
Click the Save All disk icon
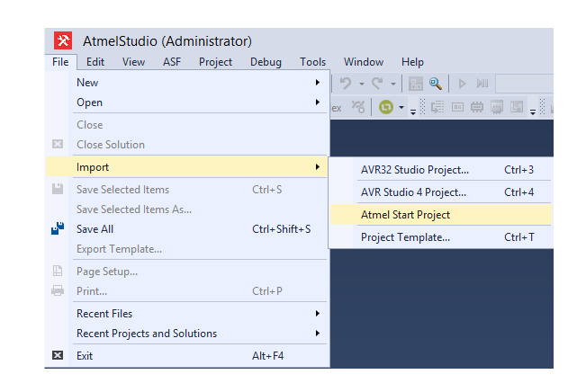(x=58, y=228)
